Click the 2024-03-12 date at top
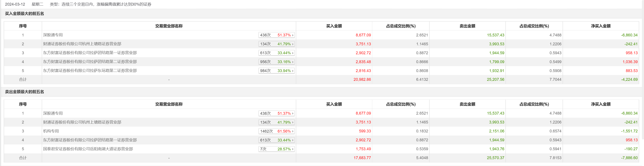The image size is (644, 166). pyautogui.click(x=15, y=4)
